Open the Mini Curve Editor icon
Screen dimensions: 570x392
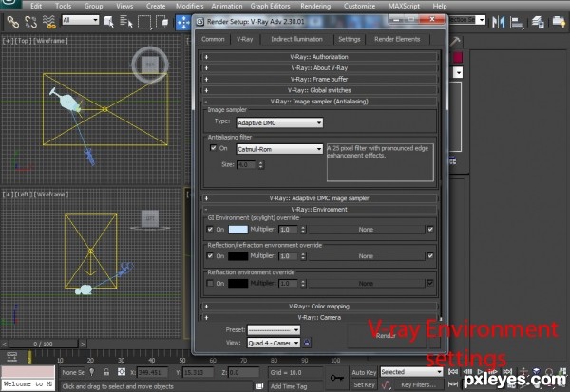point(12,357)
